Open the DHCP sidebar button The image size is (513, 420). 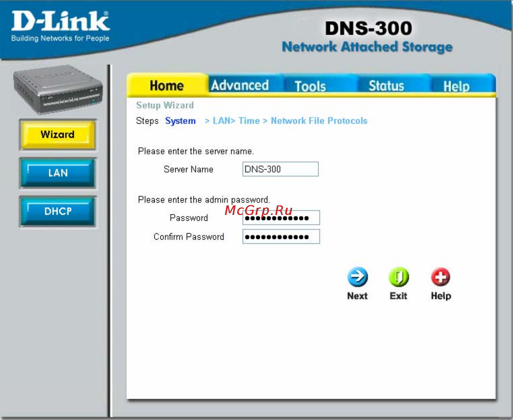click(x=58, y=211)
